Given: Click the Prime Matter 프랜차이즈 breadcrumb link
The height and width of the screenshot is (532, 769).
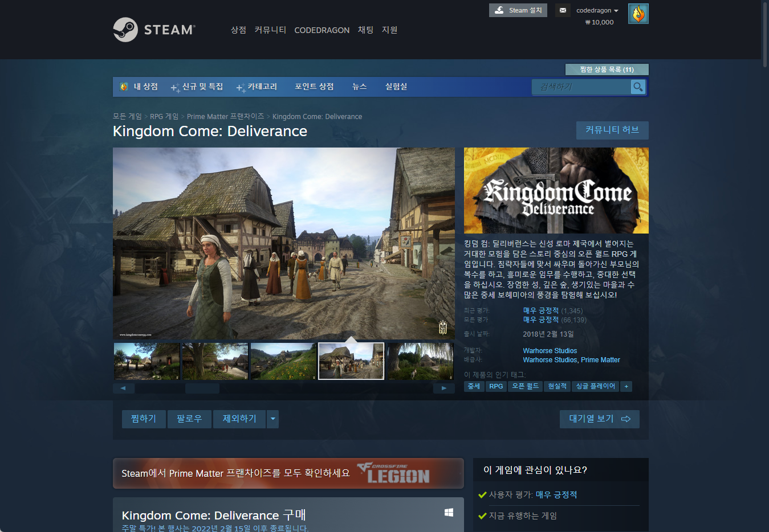Looking at the screenshot, I should [226, 116].
